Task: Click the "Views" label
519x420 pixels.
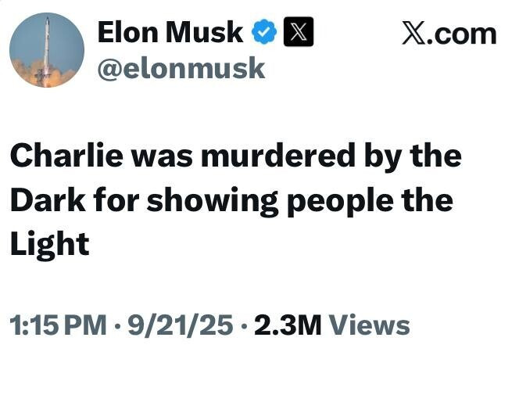Action: 370,325
